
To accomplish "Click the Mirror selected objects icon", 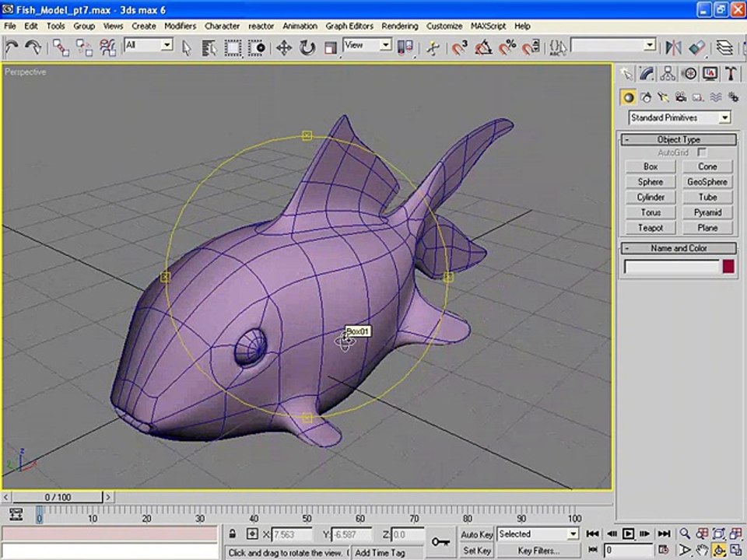I will (x=672, y=47).
